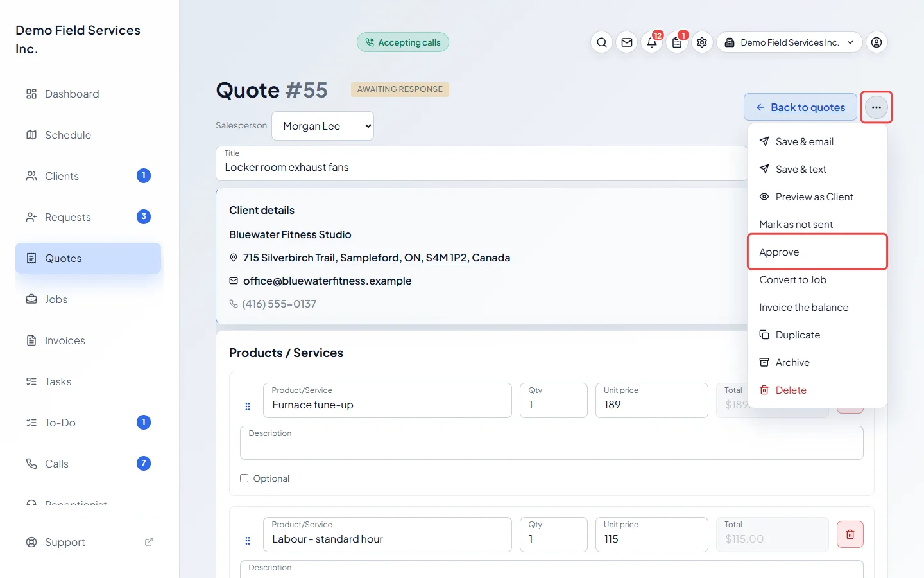Image resolution: width=924 pixels, height=578 pixels.
Task: Open Tasks in sidebar
Action: 89,381
